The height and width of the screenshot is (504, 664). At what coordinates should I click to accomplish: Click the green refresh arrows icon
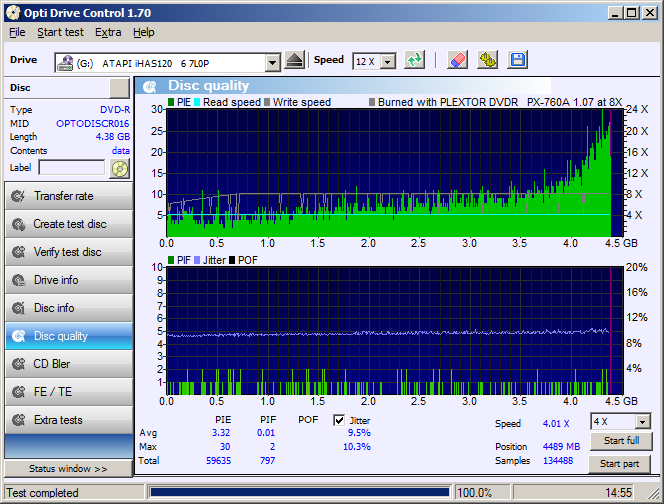(x=414, y=60)
